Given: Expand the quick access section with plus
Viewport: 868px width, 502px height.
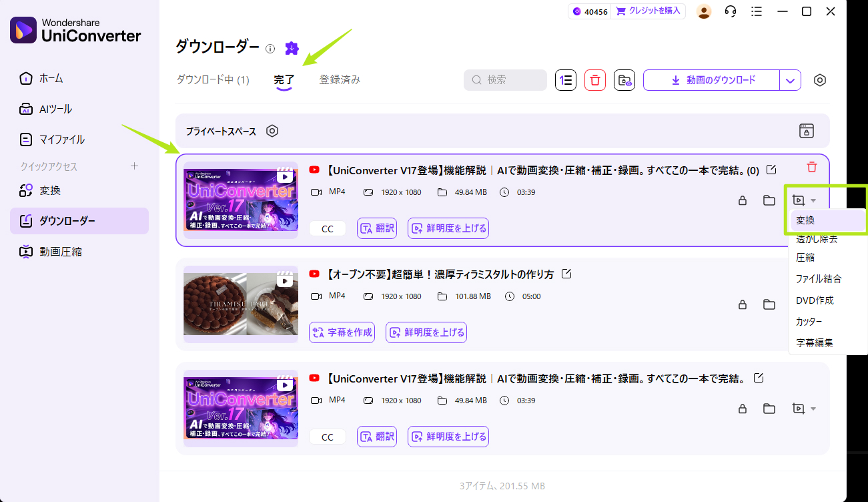Looking at the screenshot, I should click(134, 166).
